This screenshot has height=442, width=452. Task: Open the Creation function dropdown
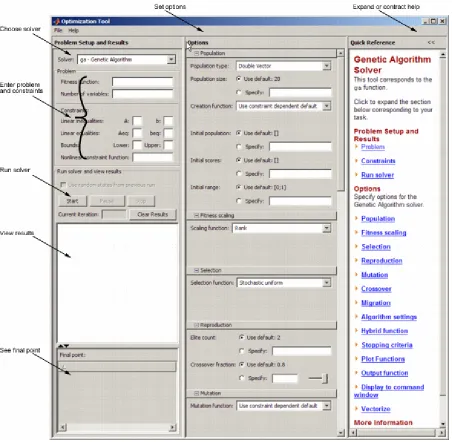pyautogui.click(x=327, y=106)
